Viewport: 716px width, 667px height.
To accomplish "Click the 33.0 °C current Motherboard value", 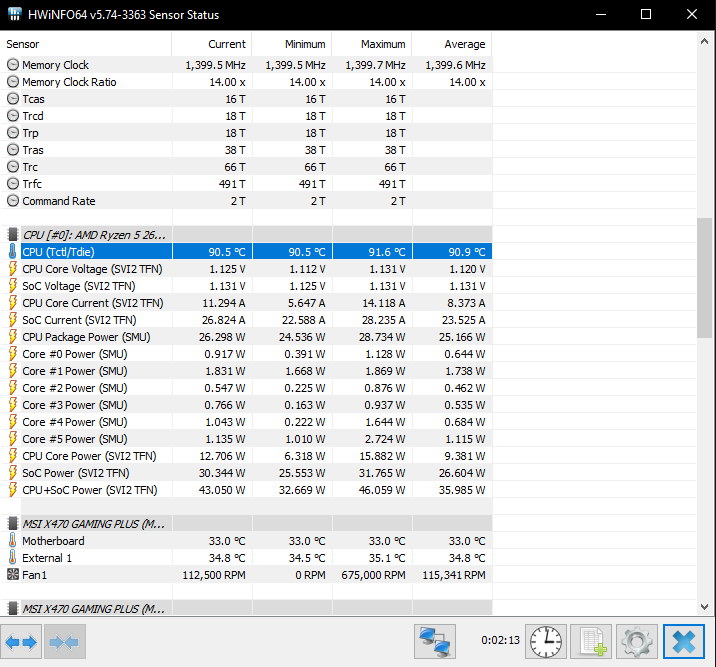I will click(x=227, y=541).
